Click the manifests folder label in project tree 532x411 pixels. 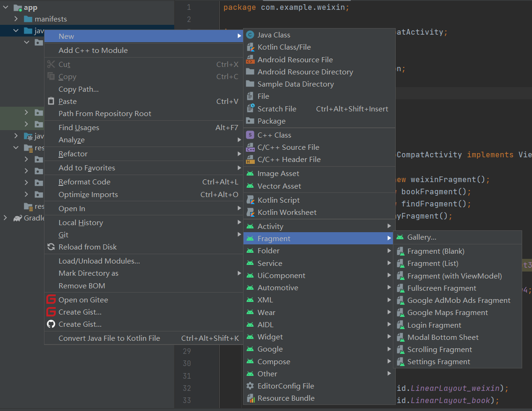click(51, 19)
